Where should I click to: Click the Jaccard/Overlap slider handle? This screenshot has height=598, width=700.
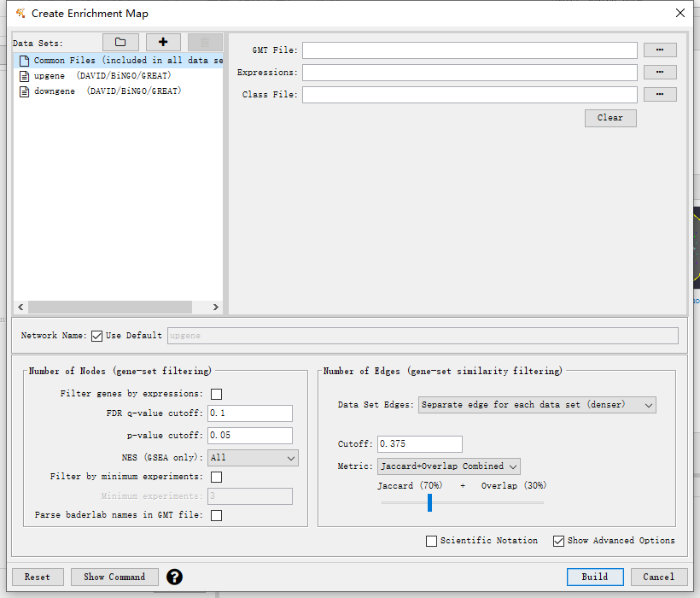click(429, 502)
